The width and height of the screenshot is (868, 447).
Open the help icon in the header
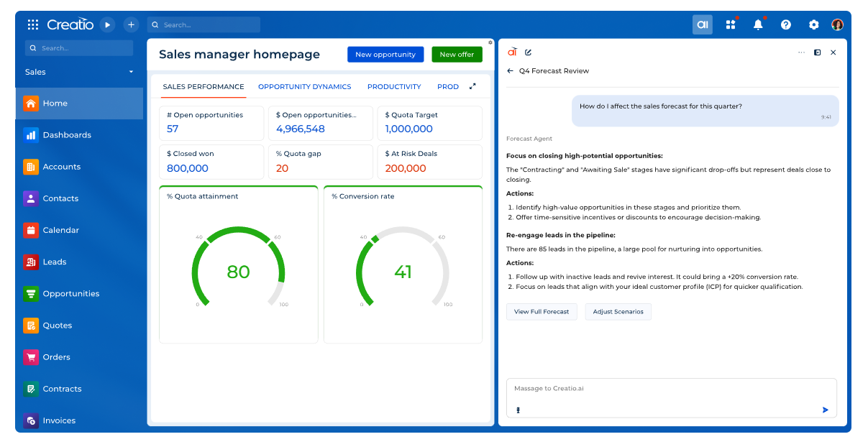click(x=785, y=24)
